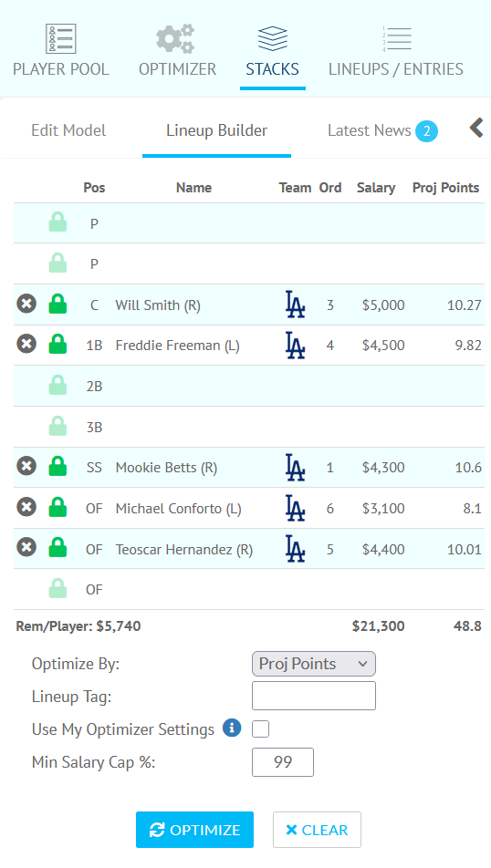Click the info icon beside Optimizer Settings
The height and width of the screenshot is (868, 491).
232,728
